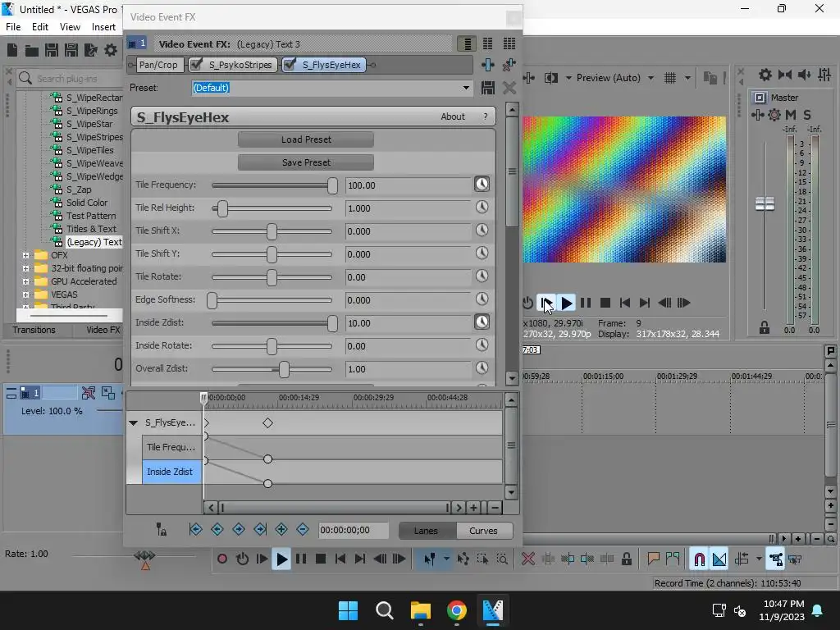Select Titles & Text plug-in
The width and height of the screenshot is (840, 630).
pos(91,229)
